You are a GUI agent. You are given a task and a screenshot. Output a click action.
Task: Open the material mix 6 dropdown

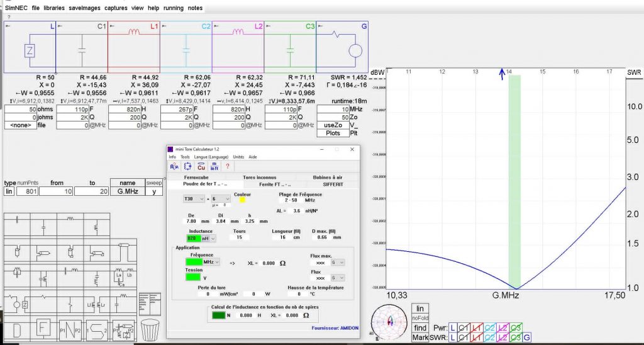pos(221,198)
